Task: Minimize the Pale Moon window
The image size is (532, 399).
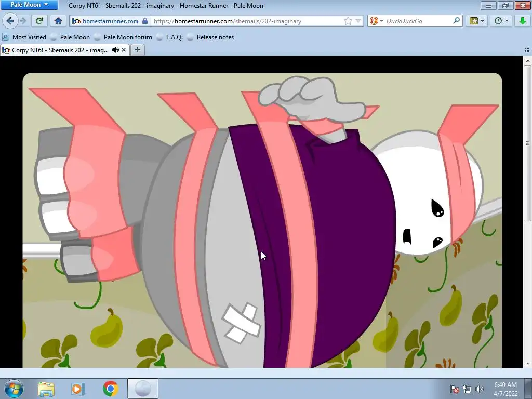Action: [488, 5]
